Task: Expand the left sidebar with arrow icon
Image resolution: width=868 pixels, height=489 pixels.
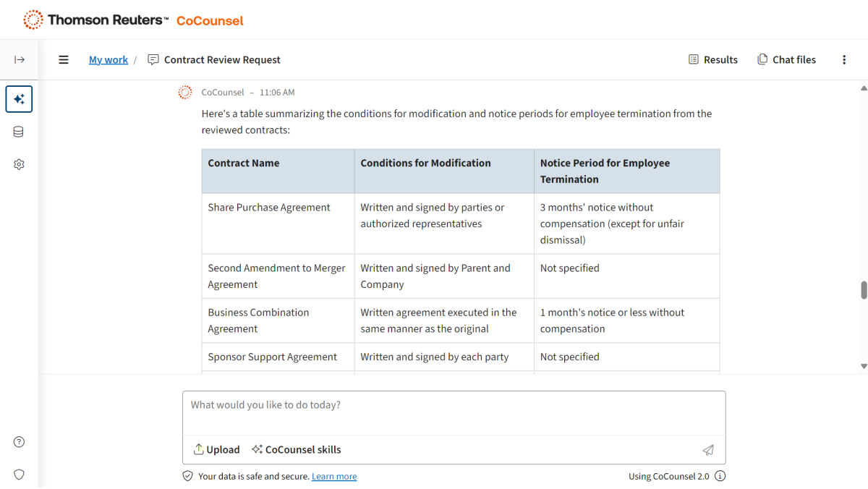Action: click(x=20, y=60)
